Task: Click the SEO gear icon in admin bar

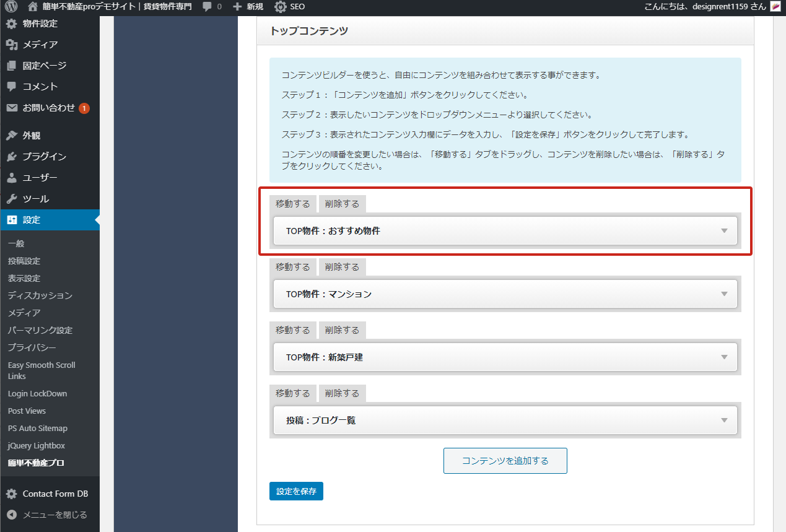Action: tap(281, 7)
